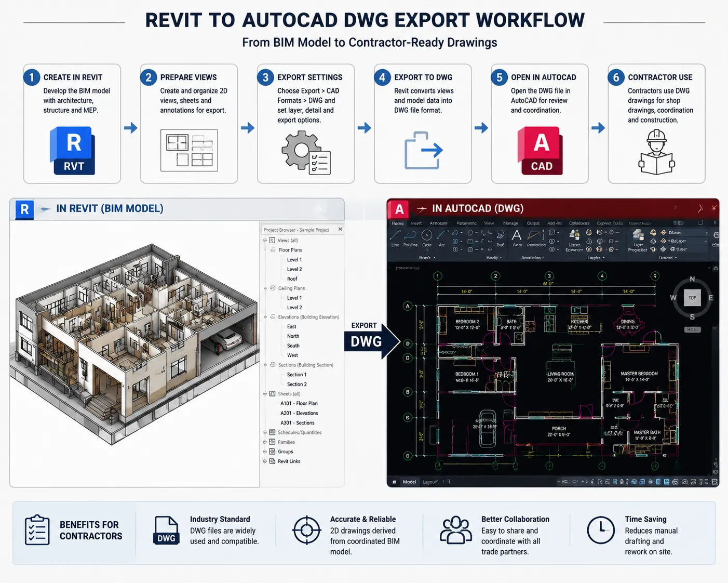Open sheet A201 - Elevations
Image resolution: width=728 pixels, height=583 pixels.
pos(299,413)
